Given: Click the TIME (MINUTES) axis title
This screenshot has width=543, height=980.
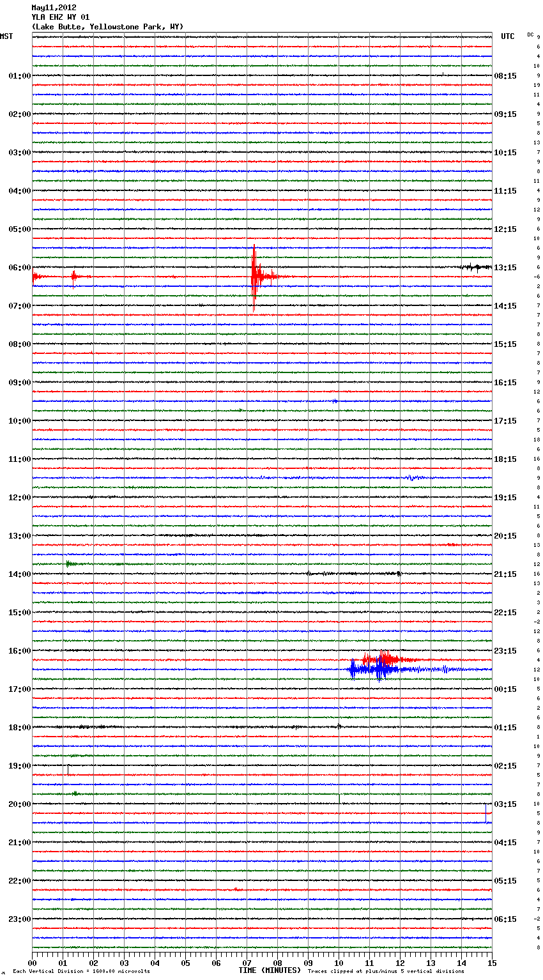Looking at the screenshot, I should (270, 970).
